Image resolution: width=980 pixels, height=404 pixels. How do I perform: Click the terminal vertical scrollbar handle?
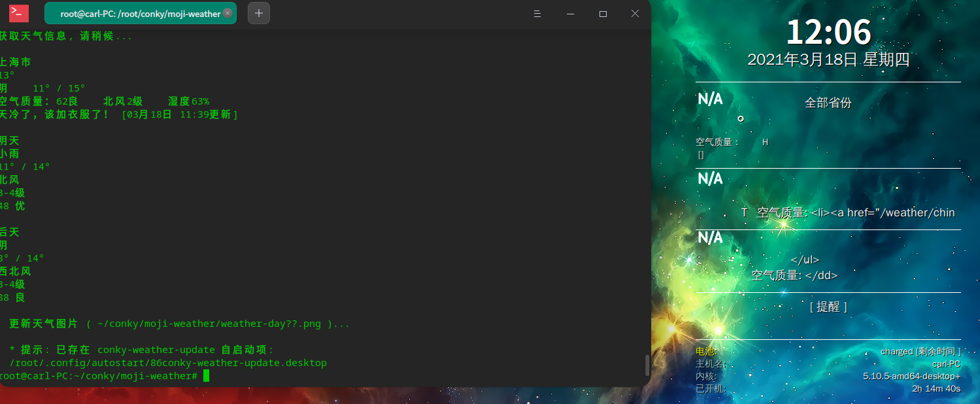tap(647, 365)
